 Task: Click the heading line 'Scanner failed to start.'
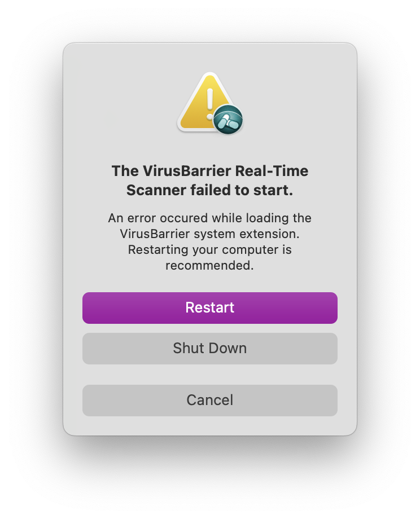coord(209,190)
